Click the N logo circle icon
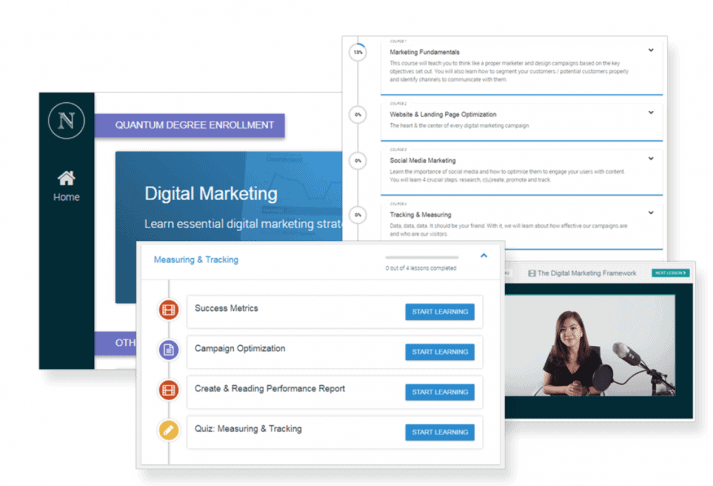 pyautogui.click(x=66, y=124)
